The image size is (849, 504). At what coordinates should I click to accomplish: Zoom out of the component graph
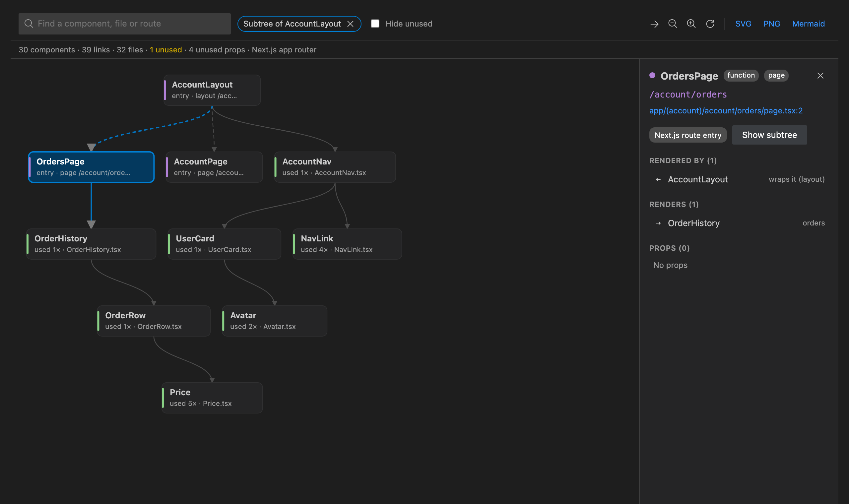(x=673, y=24)
